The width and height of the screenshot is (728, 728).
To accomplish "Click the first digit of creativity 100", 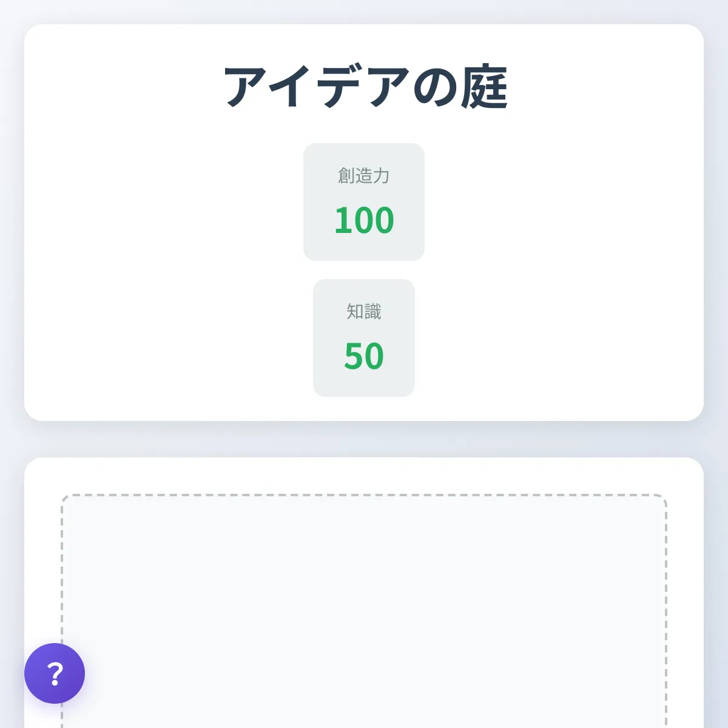I will (342, 220).
